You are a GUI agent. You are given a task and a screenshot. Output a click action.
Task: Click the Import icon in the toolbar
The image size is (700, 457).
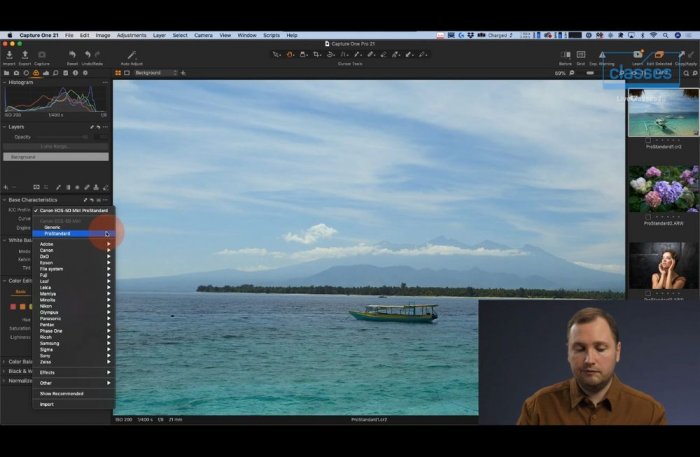pyautogui.click(x=9, y=55)
